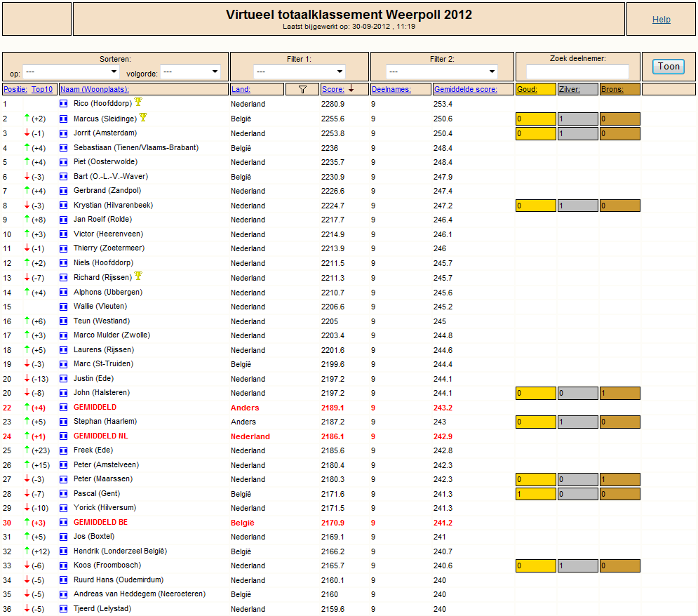Click the name Marc (St-Truiden)
Screen dimensions: 698x616
(x=103, y=364)
